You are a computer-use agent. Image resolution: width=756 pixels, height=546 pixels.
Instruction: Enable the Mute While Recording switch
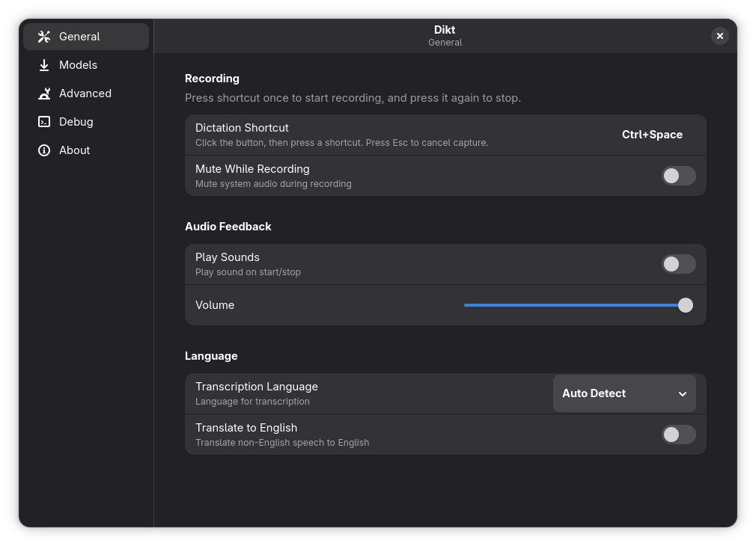click(678, 176)
